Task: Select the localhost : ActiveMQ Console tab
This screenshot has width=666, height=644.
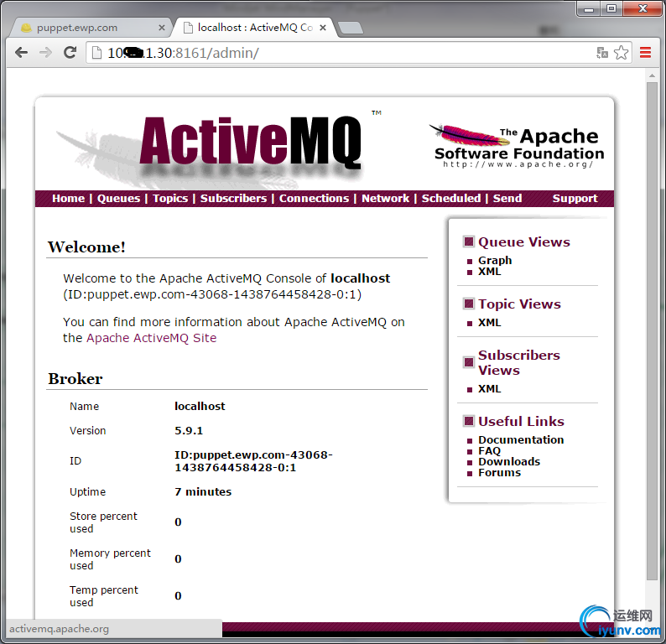Action: 255,28
